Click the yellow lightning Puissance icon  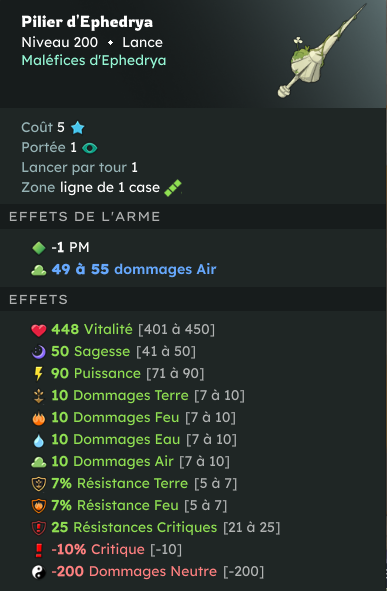[x=38, y=374]
